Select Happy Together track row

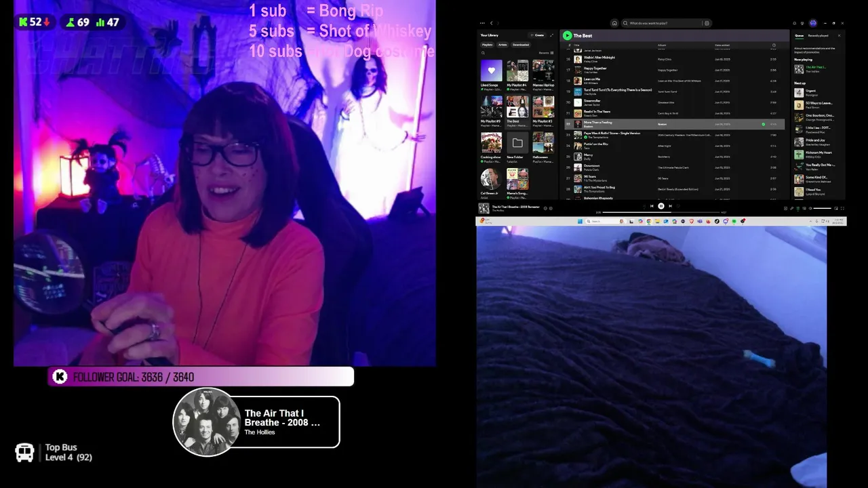click(x=675, y=70)
